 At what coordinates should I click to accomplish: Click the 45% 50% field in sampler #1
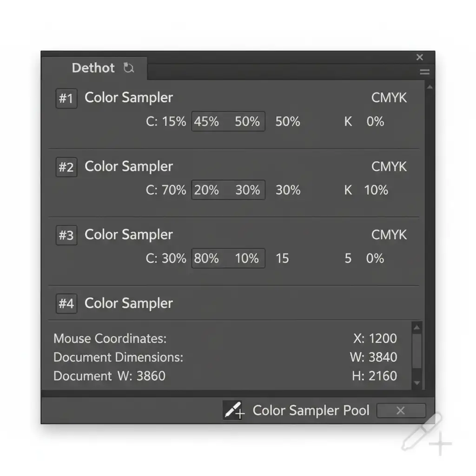pyautogui.click(x=228, y=122)
